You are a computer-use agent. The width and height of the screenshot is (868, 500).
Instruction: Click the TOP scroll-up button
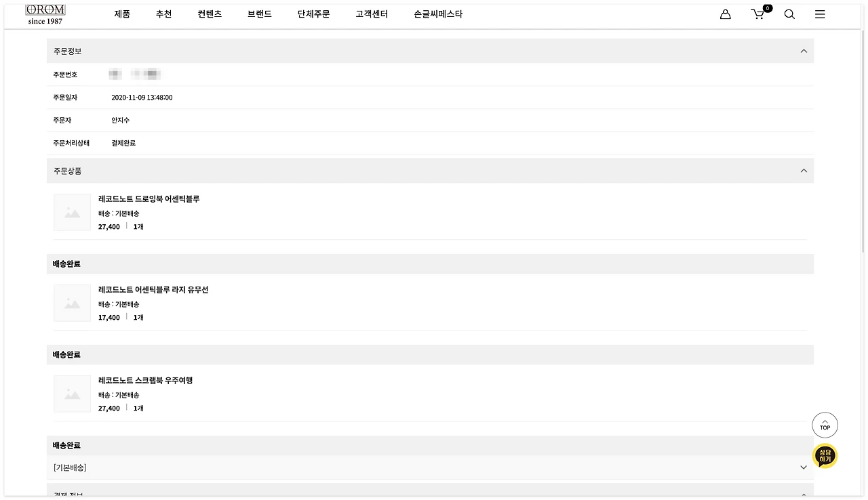tap(825, 425)
